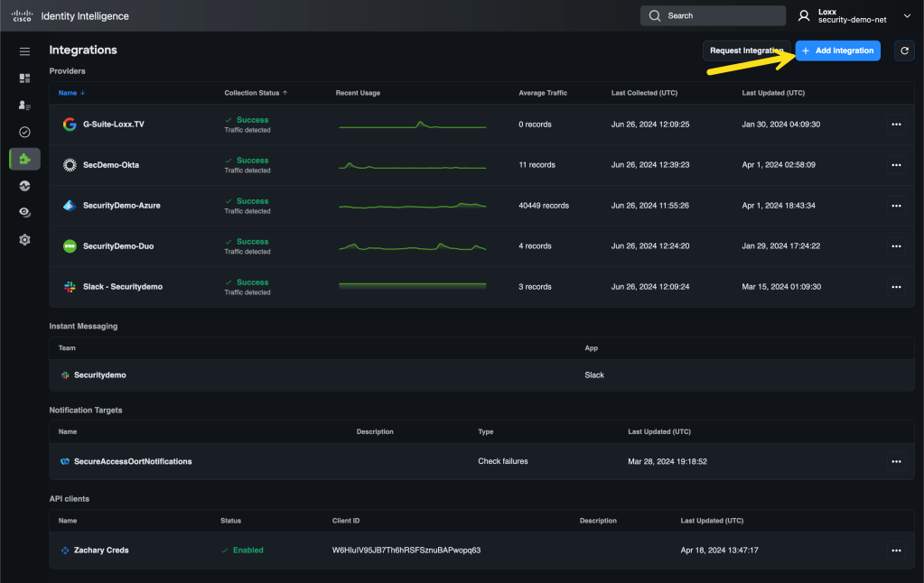This screenshot has width=924, height=583.
Task: Open the SecureAccessOortNotifications target
Action: click(x=132, y=461)
